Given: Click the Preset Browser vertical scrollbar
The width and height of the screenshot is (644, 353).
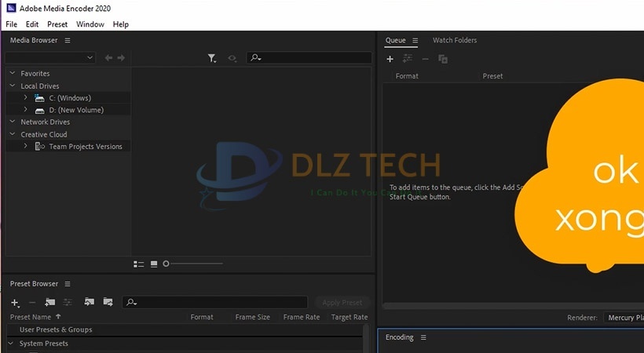Looking at the screenshot, I should tap(366, 339).
